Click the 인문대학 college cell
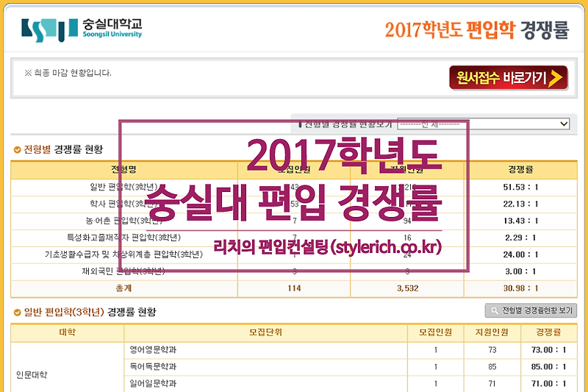Screen dimensions: 588x392 [x=68, y=367]
